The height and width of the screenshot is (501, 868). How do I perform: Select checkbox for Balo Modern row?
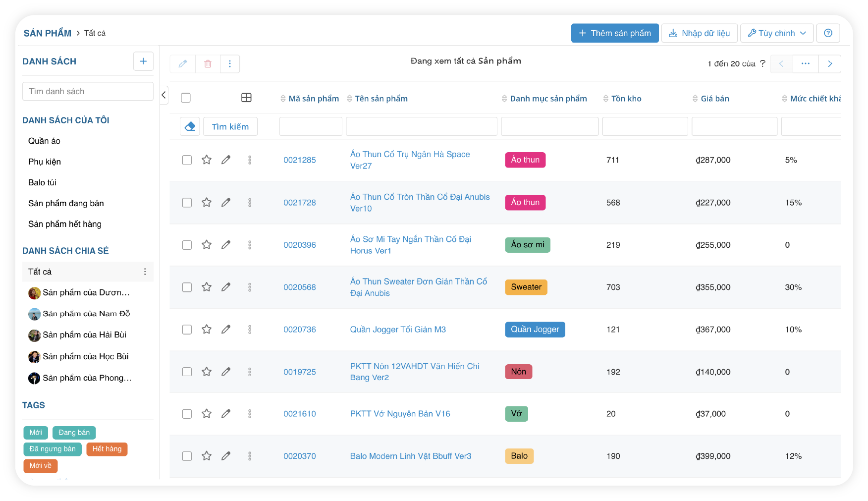(x=187, y=456)
